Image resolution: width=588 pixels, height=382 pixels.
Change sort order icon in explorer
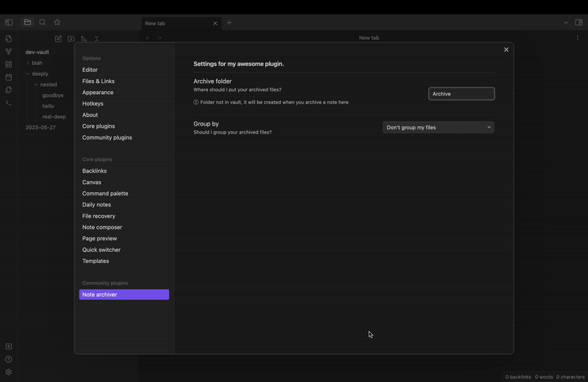pyautogui.click(x=84, y=39)
